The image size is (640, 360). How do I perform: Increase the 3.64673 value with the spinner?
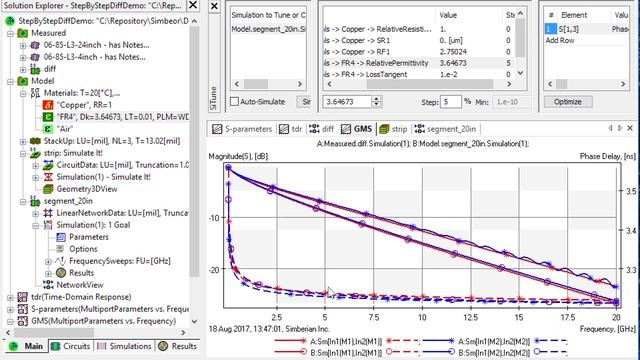(x=377, y=99)
